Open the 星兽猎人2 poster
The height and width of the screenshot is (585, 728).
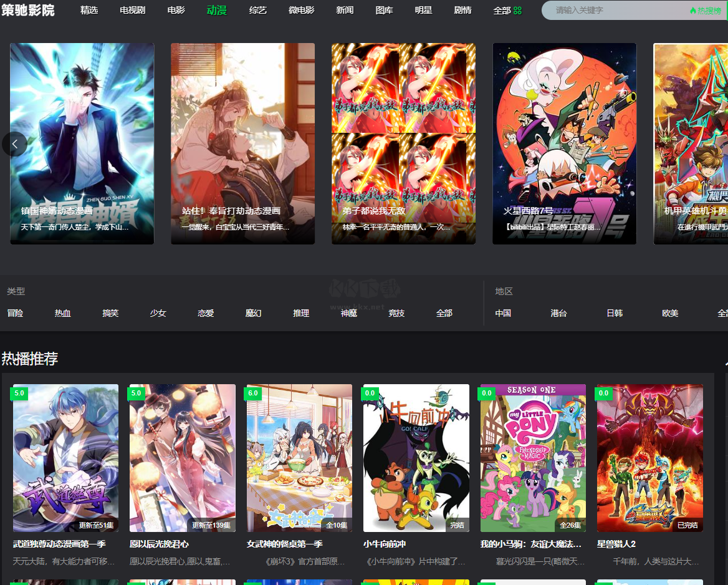(650, 458)
